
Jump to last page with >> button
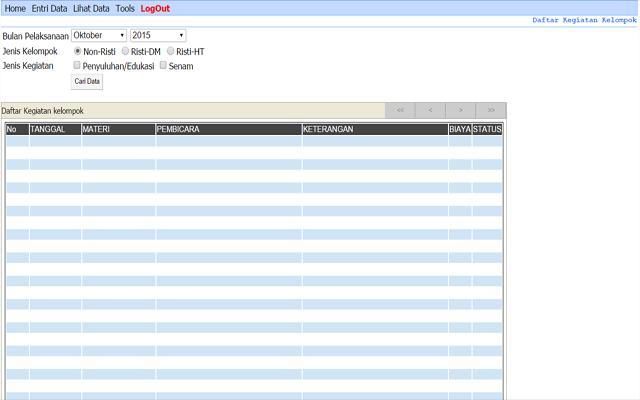click(491, 110)
